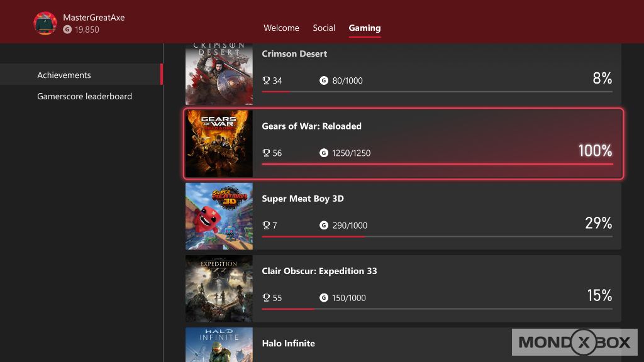Click trophy icon on Gears of War row
The height and width of the screenshot is (362, 644).
(x=266, y=153)
